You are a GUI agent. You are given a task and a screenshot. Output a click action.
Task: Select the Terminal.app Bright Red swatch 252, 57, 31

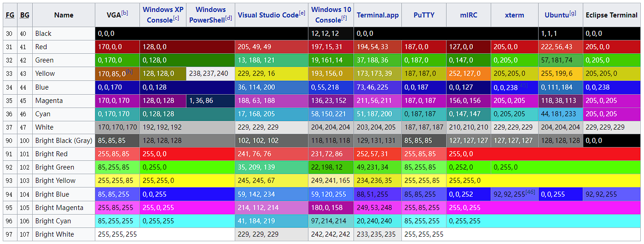click(x=377, y=154)
